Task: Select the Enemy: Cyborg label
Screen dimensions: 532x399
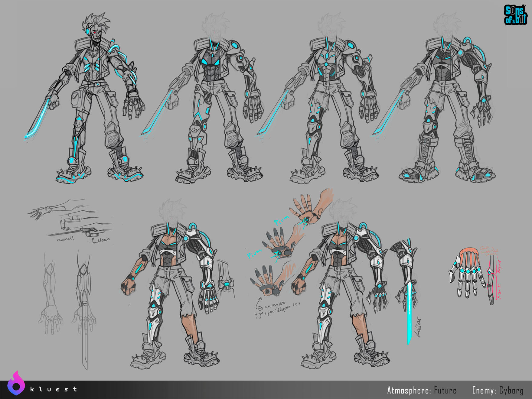Action: pos(498,390)
